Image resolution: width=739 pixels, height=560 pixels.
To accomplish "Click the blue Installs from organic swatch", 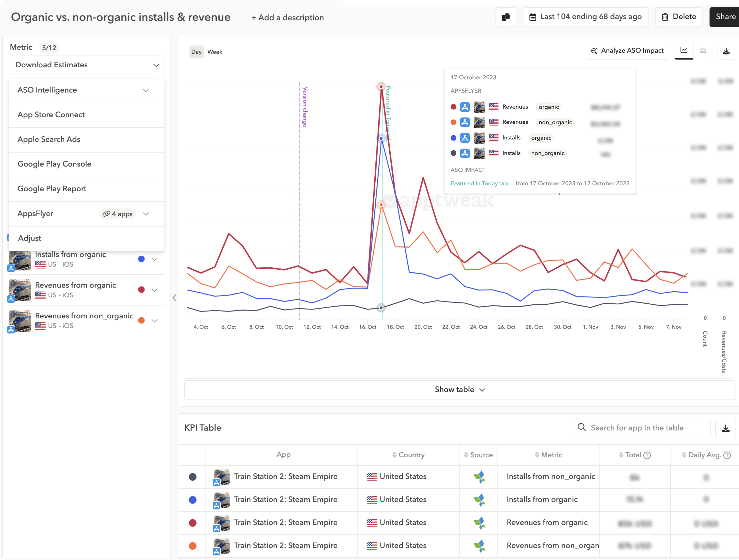I will point(141,259).
